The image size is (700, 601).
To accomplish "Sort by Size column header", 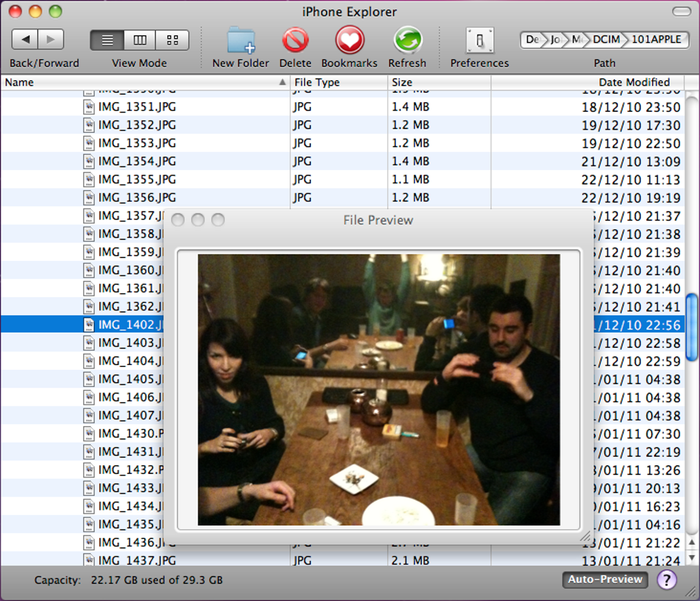I will [x=439, y=82].
